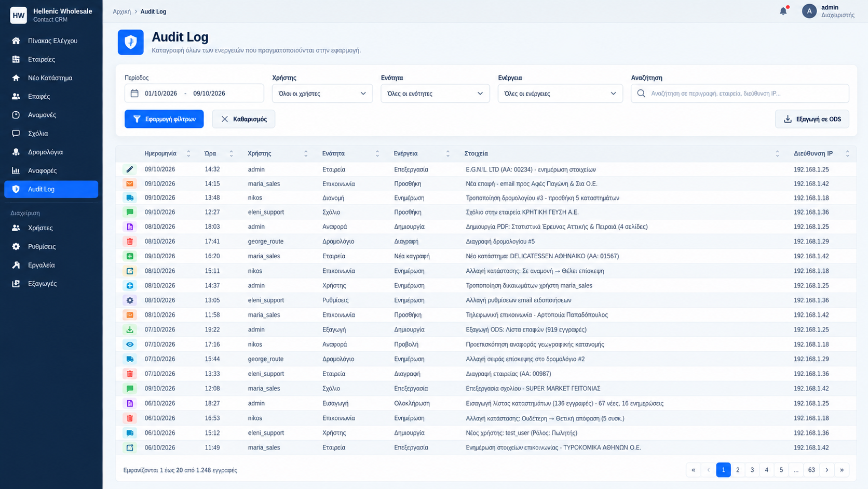The image size is (868, 489).
Task: Click the notification bell icon
Action: (783, 11)
